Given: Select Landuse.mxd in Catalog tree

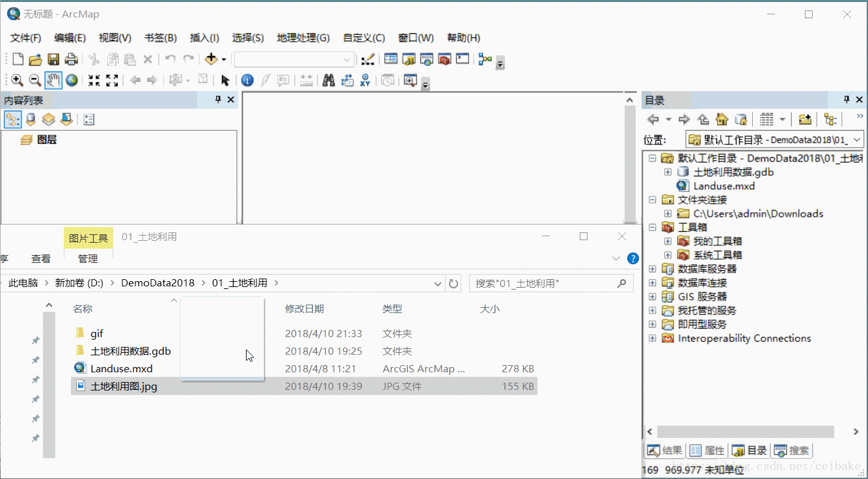Looking at the screenshot, I should pyautogui.click(x=724, y=186).
